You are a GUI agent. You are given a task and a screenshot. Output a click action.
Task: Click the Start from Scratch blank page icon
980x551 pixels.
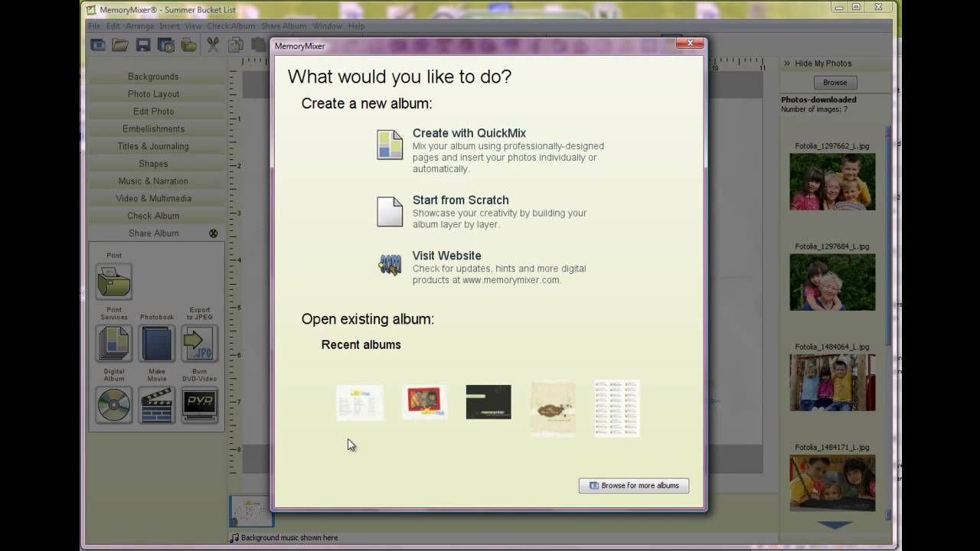click(390, 212)
